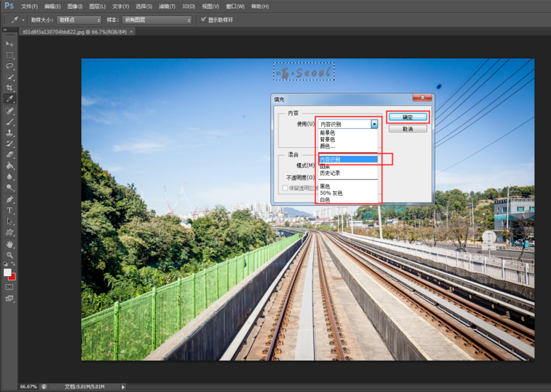This screenshot has height=392, width=551.
Task: Expand the collapsed toolbox panel arrows
Action: (5, 30)
